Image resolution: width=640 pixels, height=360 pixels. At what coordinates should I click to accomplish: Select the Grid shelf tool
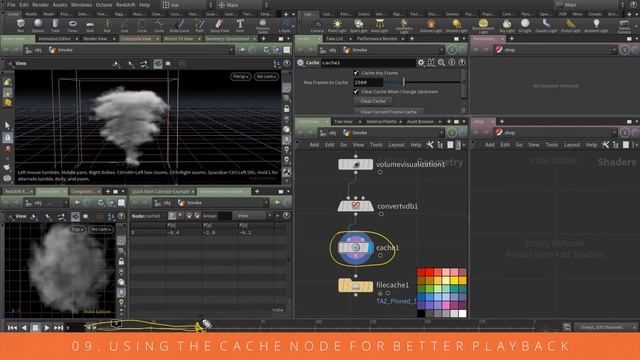click(90, 25)
